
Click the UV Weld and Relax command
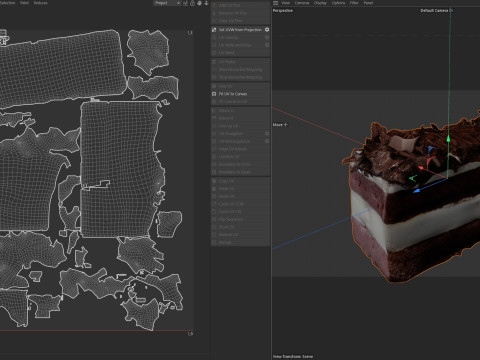coord(235,45)
